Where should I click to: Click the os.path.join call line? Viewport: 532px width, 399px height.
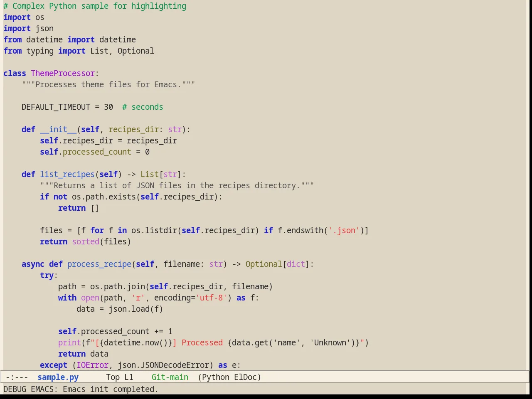tap(165, 286)
